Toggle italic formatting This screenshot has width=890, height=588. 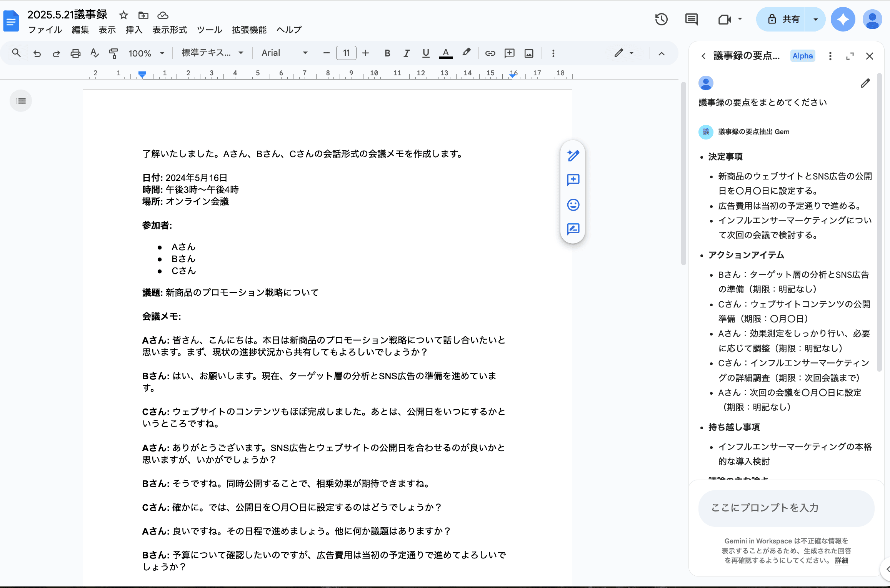pos(406,53)
